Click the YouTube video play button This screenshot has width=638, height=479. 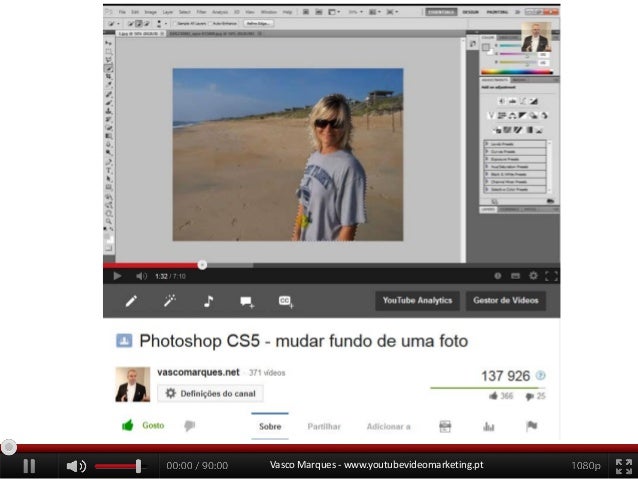pyautogui.click(x=117, y=276)
